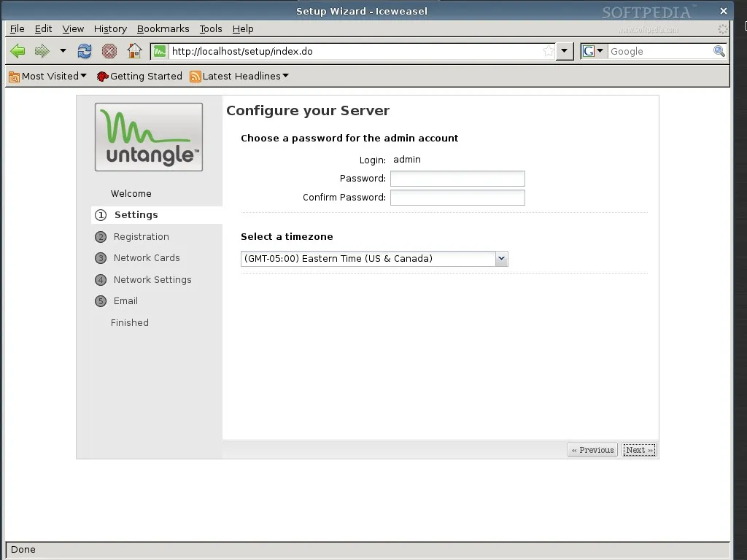747x560 pixels.
Task: Click the Latest Headlines feed icon
Action: point(193,76)
